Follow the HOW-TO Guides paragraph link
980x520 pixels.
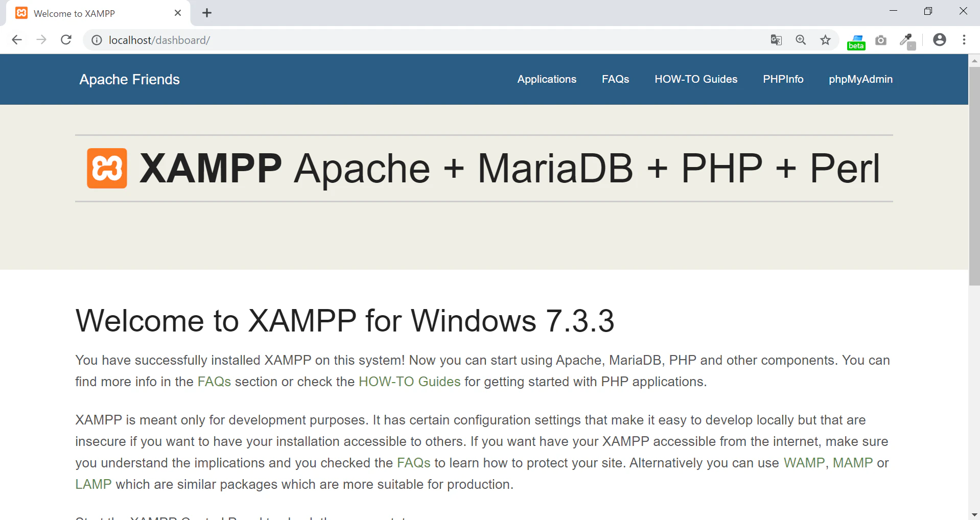409,382
